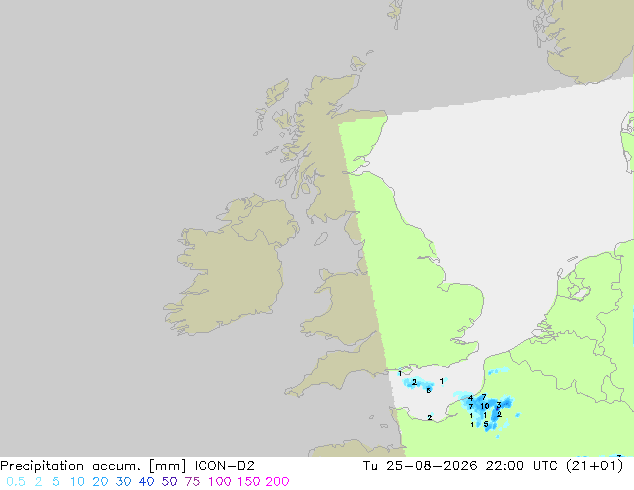This screenshot has width=634, height=490.
Task: Click the 50 value in the legend
Action: (169, 482)
